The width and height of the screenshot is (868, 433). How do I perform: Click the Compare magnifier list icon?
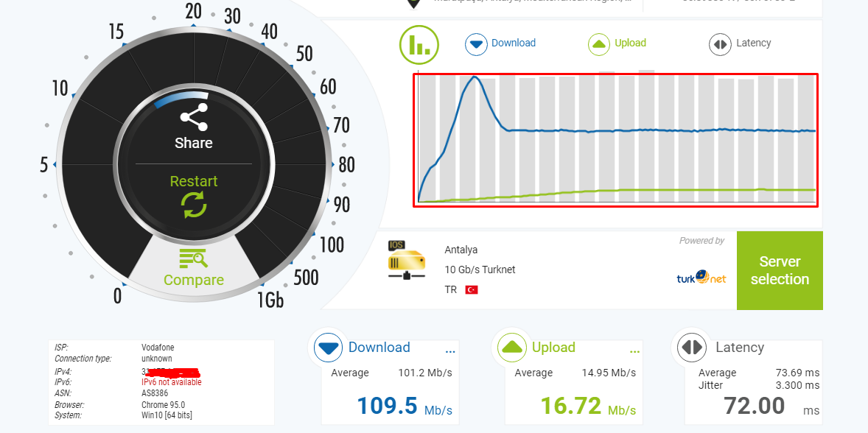[193, 258]
